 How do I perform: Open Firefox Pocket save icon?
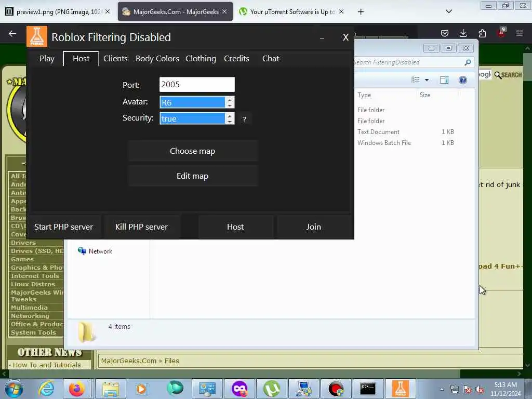click(445, 33)
